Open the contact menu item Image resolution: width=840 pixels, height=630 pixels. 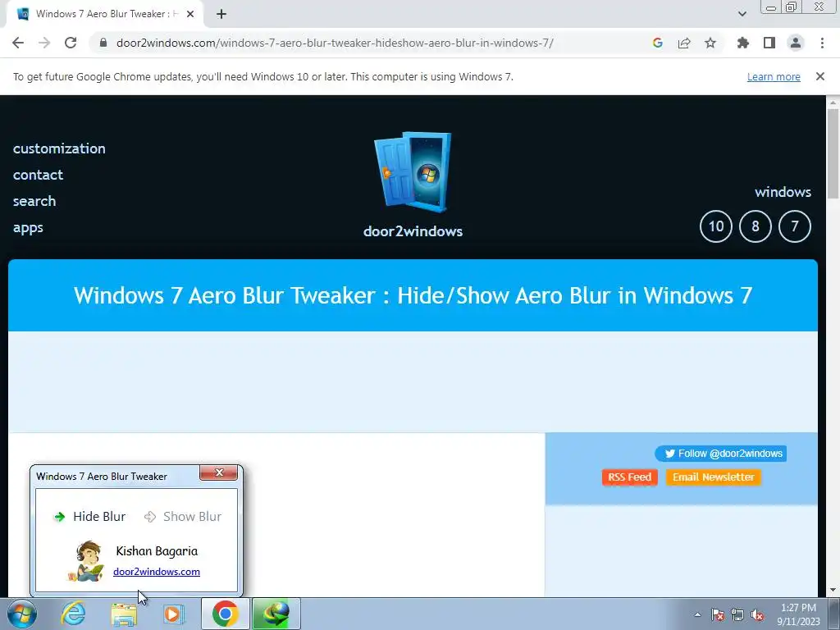[38, 175]
